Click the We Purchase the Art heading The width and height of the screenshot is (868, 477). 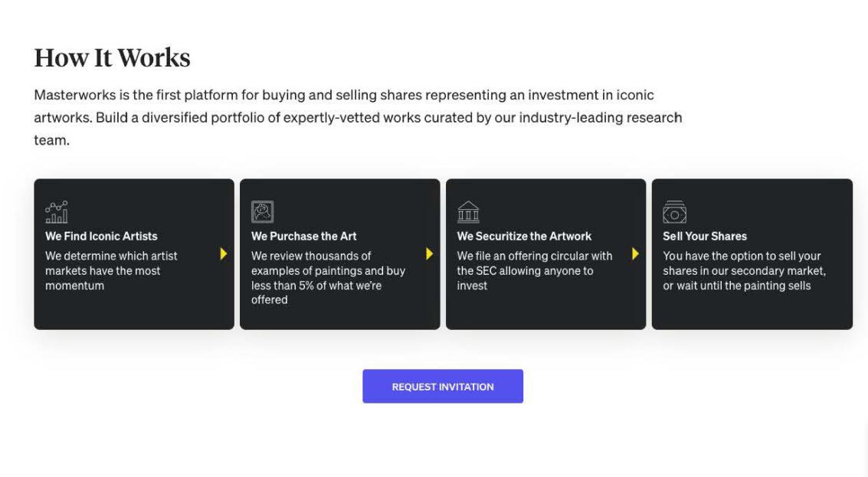pyautogui.click(x=303, y=236)
